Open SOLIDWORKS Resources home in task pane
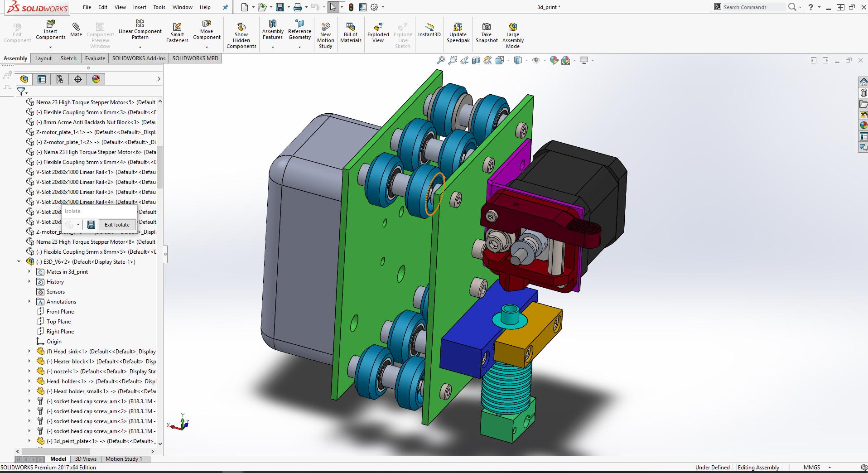 coord(863,82)
